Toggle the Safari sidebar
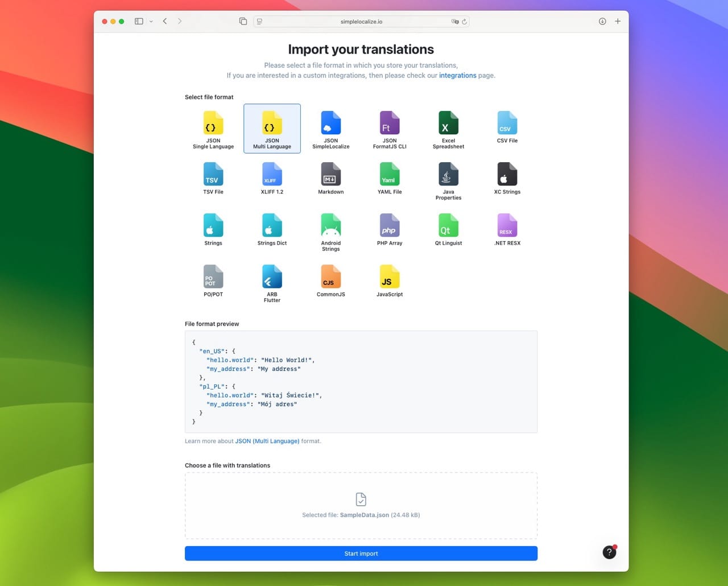This screenshot has height=586, width=728. tap(139, 21)
